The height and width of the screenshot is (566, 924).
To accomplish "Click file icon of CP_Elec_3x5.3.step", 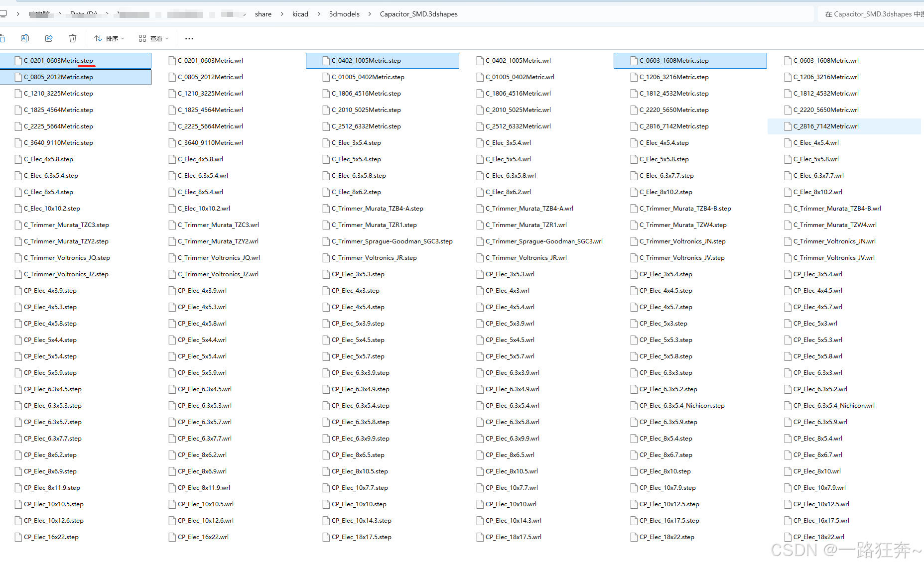I will coord(326,274).
